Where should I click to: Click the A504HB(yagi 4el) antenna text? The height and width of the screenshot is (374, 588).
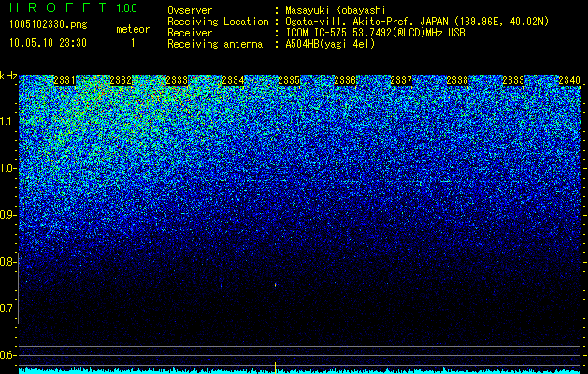click(330, 44)
